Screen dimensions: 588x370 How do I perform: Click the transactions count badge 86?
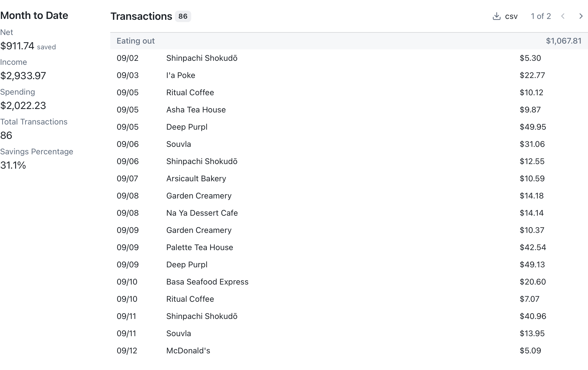pyautogui.click(x=183, y=16)
